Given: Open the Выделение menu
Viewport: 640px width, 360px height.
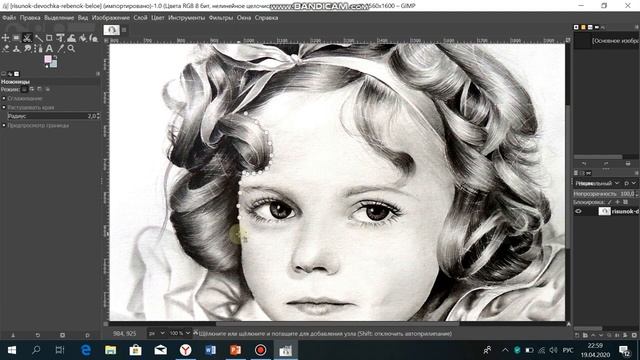Looking at the screenshot, I should (x=59, y=18).
